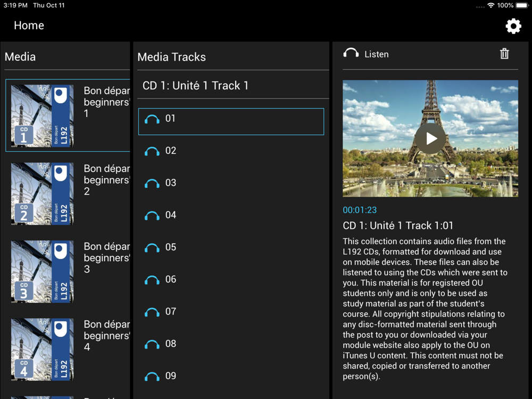Tap the 00:01:23 duration text
The height and width of the screenshot is (399, 532).
tap(360, 210)
